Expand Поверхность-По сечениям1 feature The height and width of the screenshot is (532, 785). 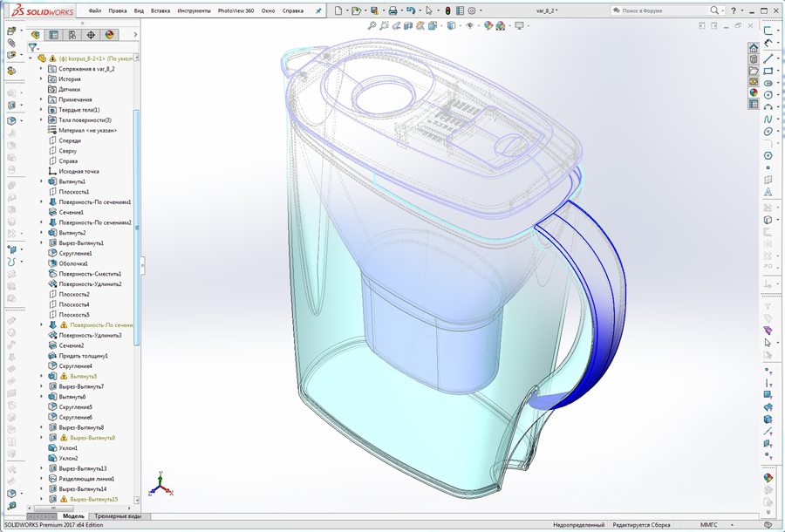[x=42, y=201]
